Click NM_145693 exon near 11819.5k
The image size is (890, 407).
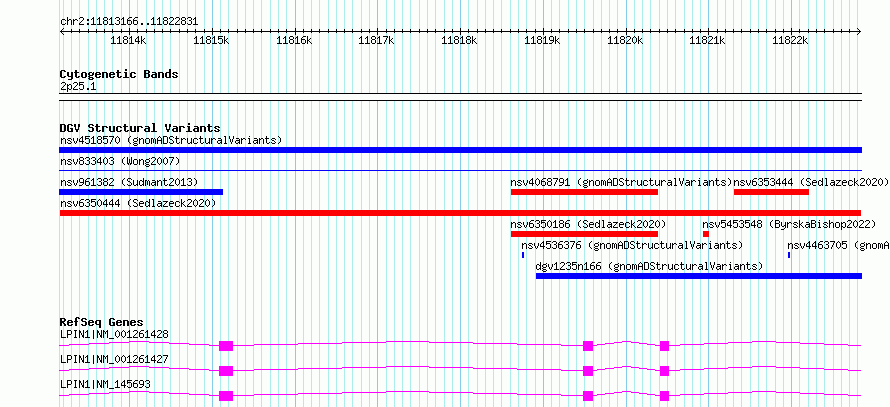[x=588, y=396]
